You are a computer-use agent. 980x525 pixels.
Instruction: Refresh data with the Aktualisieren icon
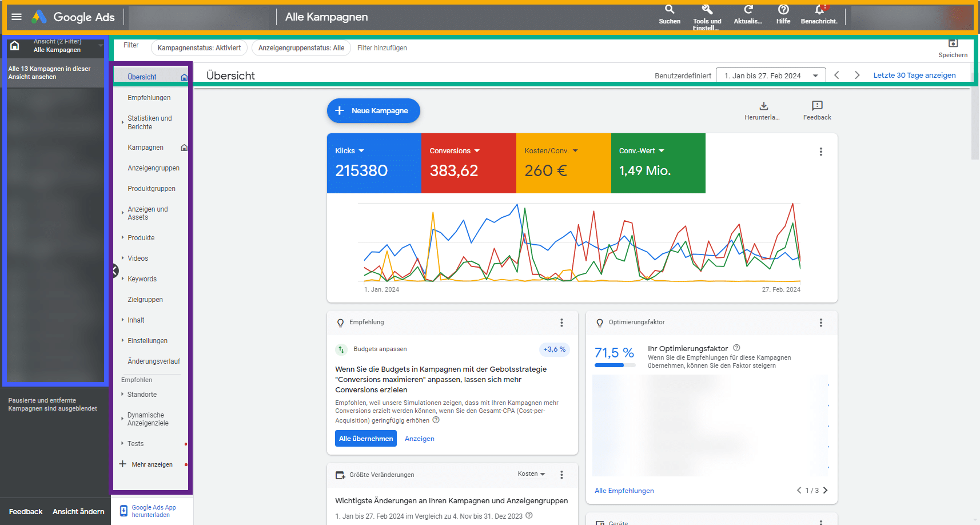pyautogui.click(x=748, y=9)
